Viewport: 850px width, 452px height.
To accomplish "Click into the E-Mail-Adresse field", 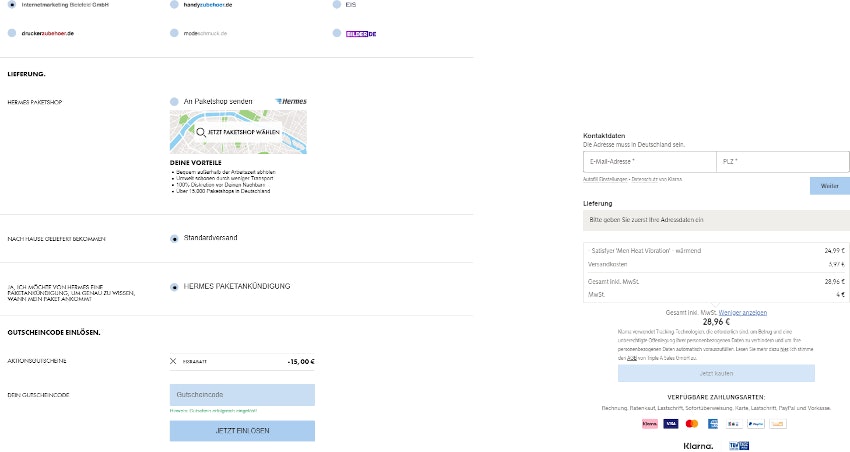I will coord(648,161).
